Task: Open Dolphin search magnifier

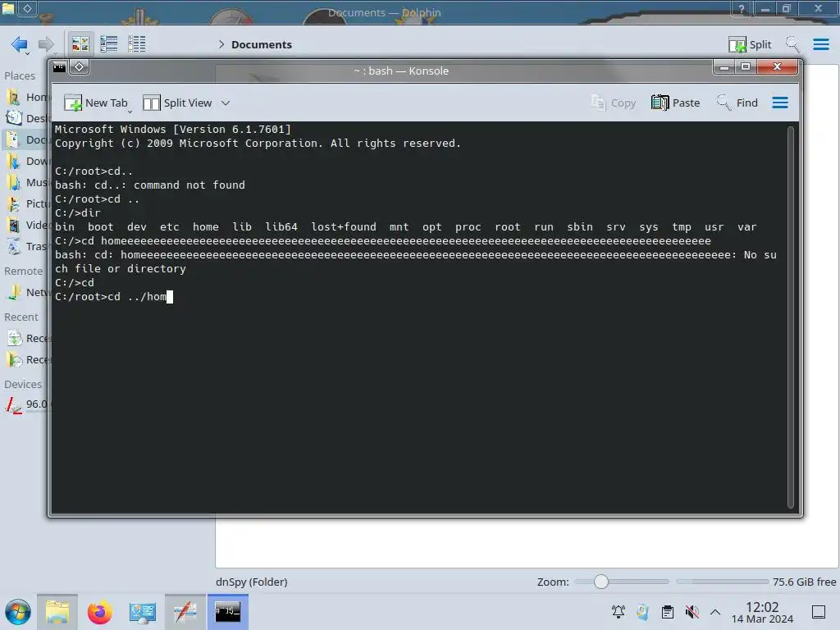Action: click(792, 44)
